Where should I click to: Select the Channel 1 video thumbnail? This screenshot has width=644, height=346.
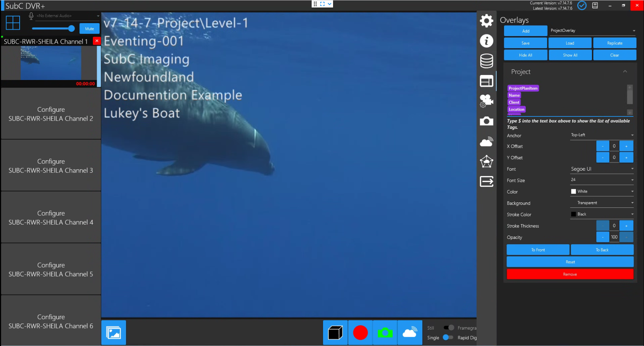[x=51, y=62]
